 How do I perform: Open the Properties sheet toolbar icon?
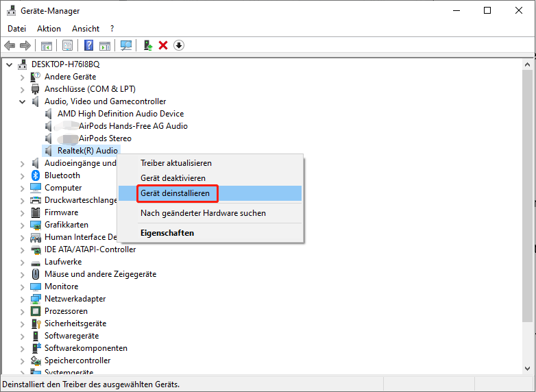pyautogui.click(x=67, y=45)
